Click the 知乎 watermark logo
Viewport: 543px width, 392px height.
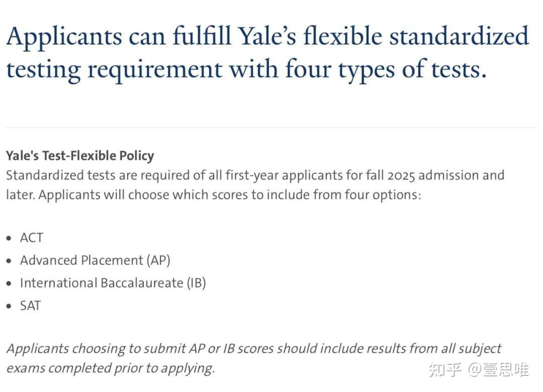(445, 370)
